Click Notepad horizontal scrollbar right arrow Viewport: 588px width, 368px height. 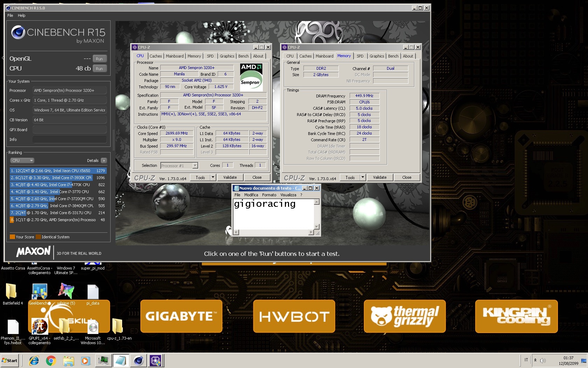click(x=311, y=232)
